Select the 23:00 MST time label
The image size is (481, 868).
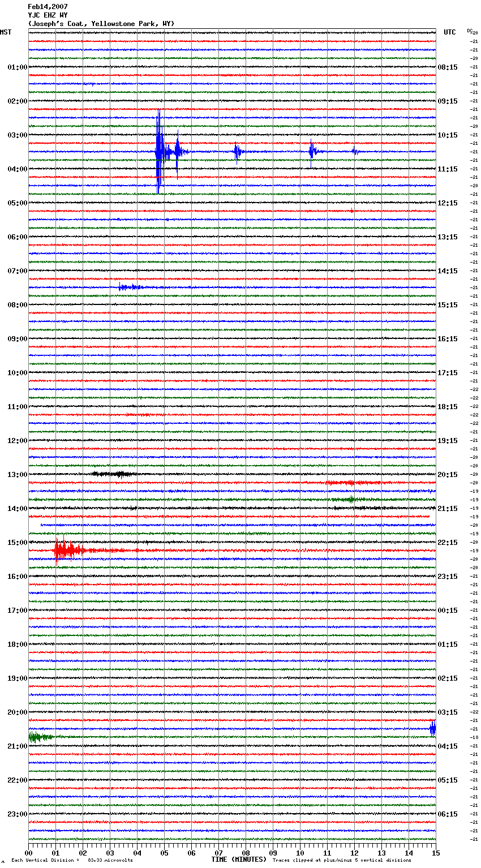[x=17, y=814]
